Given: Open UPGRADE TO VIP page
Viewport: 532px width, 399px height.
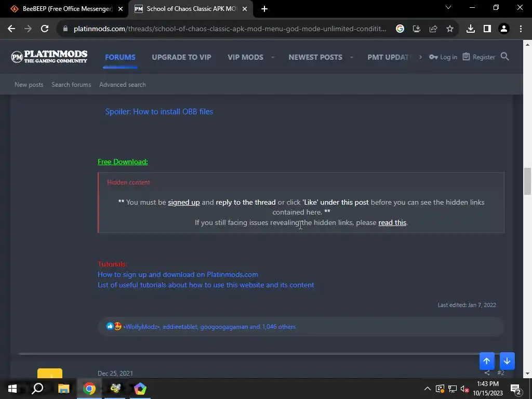Looking at the screenshot, I should 181,57.
